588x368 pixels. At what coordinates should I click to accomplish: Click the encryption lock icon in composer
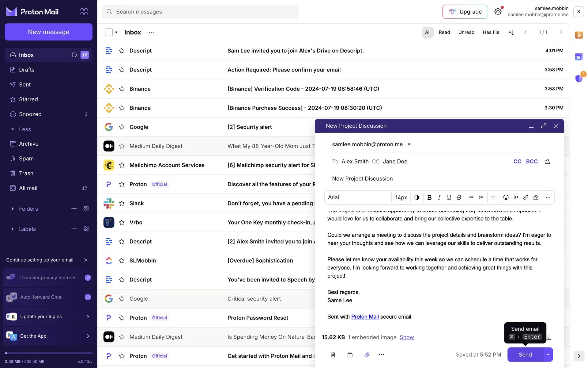[x=350, y=355]
